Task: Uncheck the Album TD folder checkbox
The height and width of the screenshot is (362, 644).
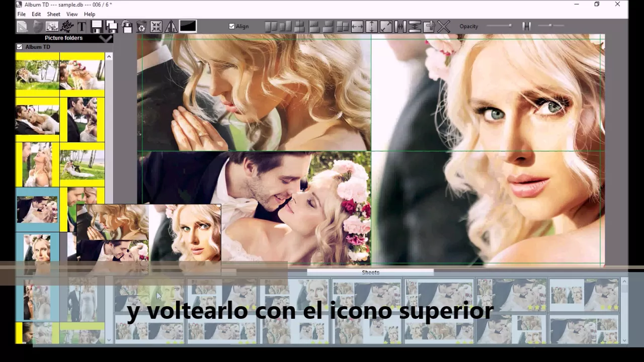Action: (20, 47)
